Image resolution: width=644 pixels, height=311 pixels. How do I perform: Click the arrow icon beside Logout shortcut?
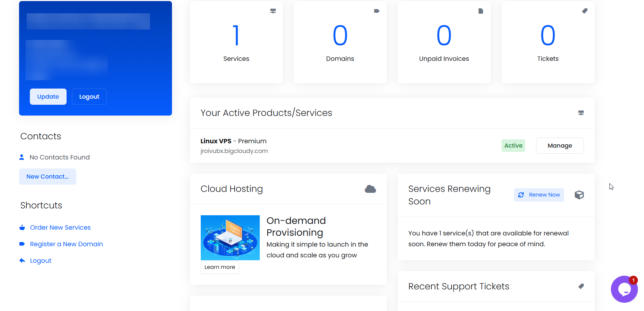(22, 261)
